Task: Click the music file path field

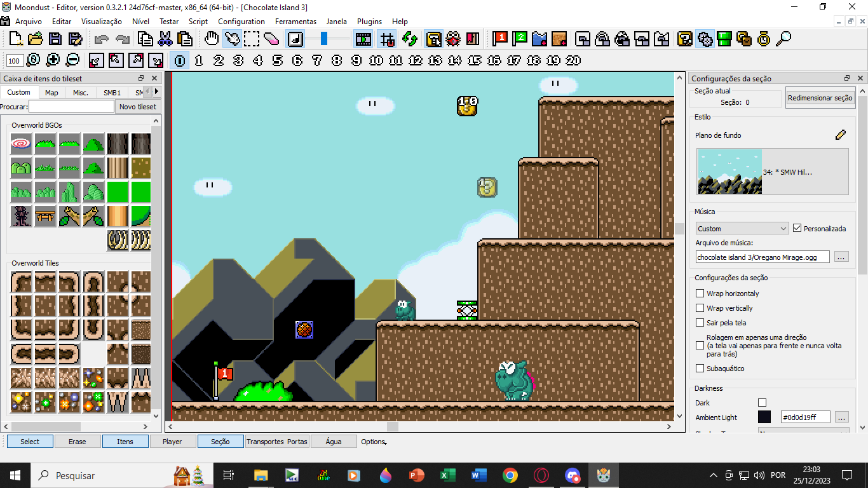Action: click(x=762, y=257)
